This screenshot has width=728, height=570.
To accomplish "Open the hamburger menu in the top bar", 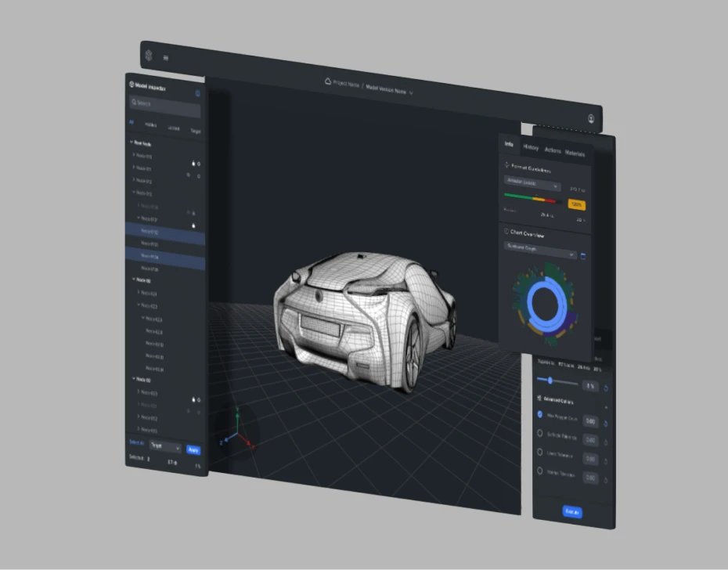I will point(166,58).
